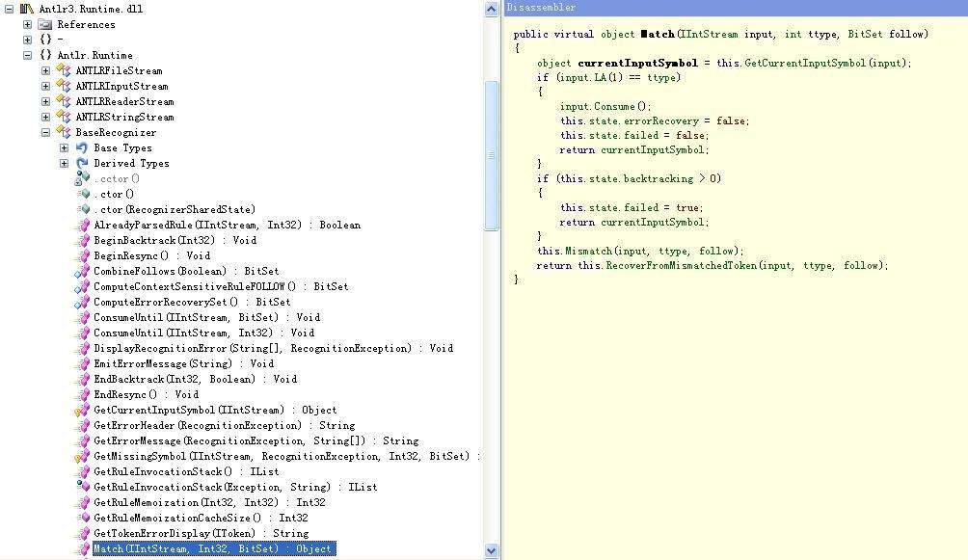Select ConsumeUntil(IIntStream, Int32) method
This screenshot has height=560, width=968.
click(204, 333)
